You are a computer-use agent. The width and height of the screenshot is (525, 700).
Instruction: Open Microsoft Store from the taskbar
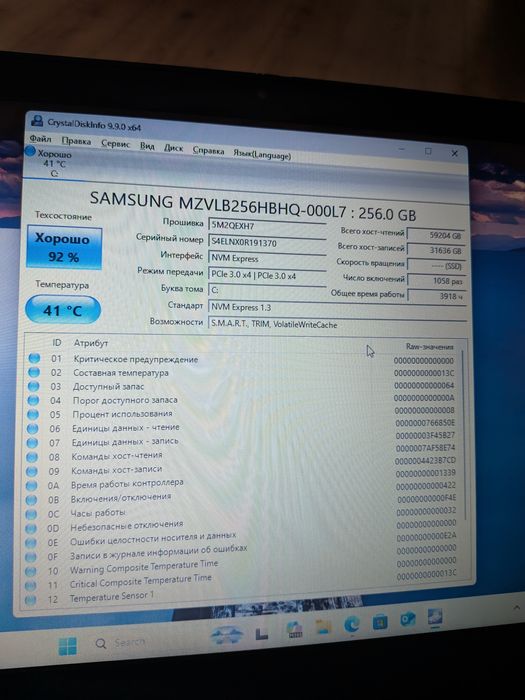tap(380, 622)
